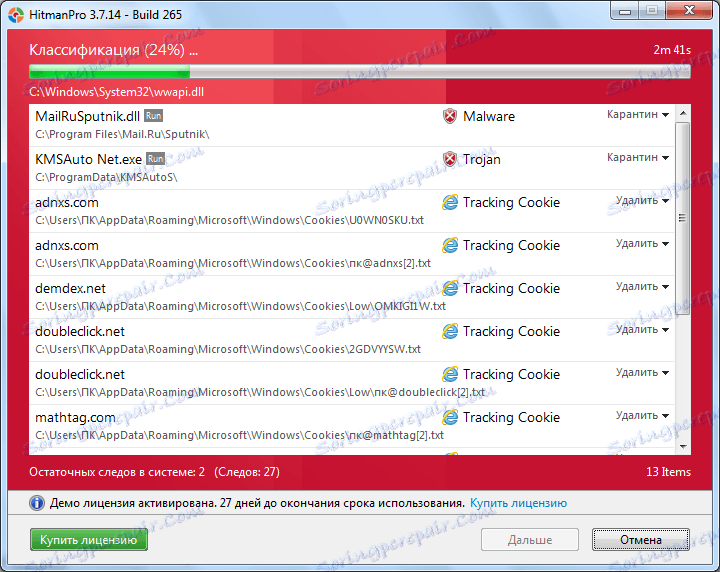
Task: Click the green Купить лицензию button
Action: pyautogui.click(x=89, y=539)
